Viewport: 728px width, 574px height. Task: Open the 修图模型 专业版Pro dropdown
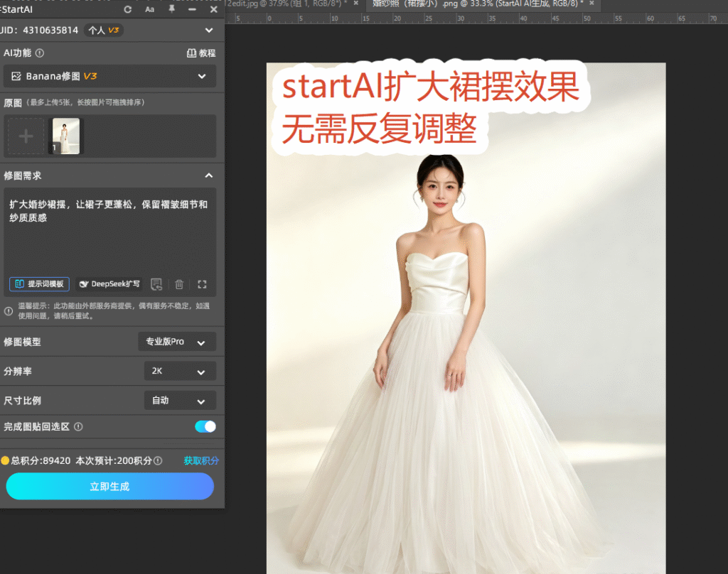click(177, 342)
